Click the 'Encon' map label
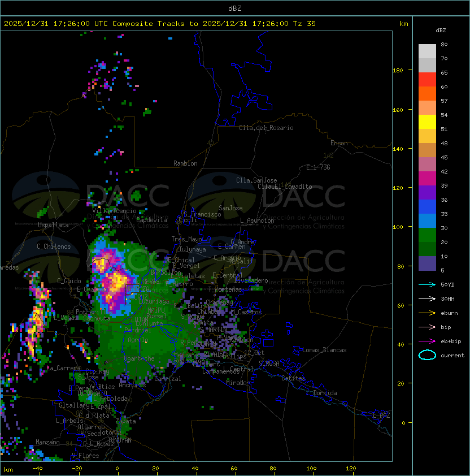The height and width of the screenshot is (476, 470). coord(339,143)
